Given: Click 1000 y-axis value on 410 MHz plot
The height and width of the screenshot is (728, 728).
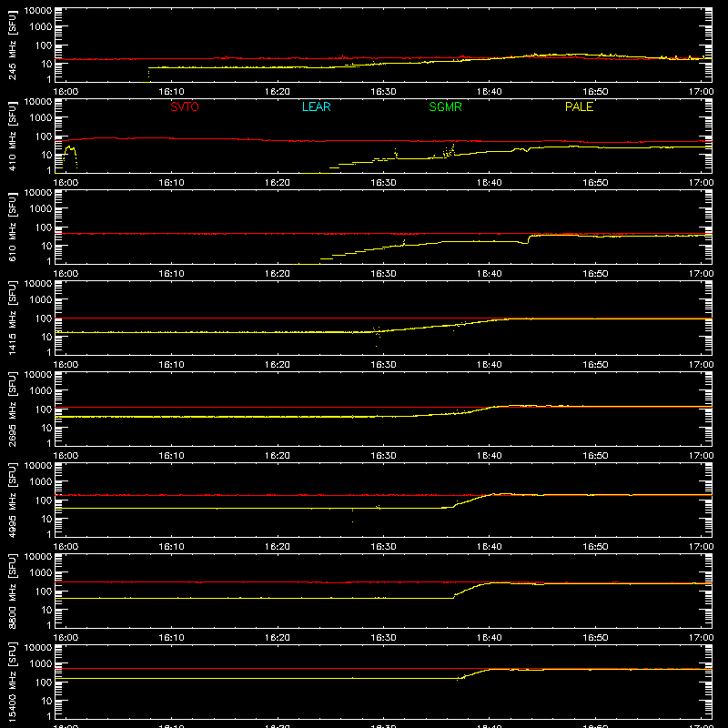Looking at the screenshot, I should point(41,118).
